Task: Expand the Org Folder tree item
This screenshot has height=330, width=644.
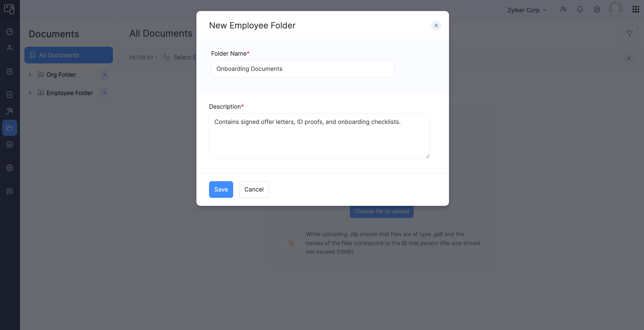Action: pos(30,75)
